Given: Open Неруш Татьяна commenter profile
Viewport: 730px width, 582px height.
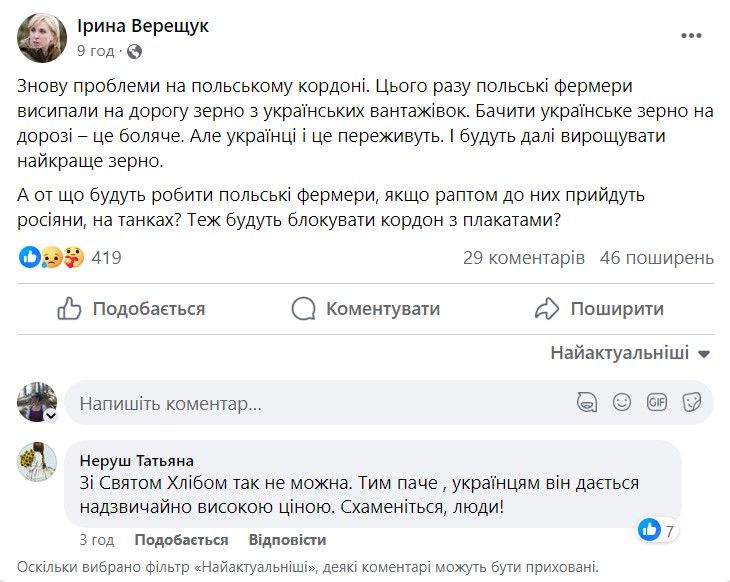Looking at the screenshot, I should 136,460.
